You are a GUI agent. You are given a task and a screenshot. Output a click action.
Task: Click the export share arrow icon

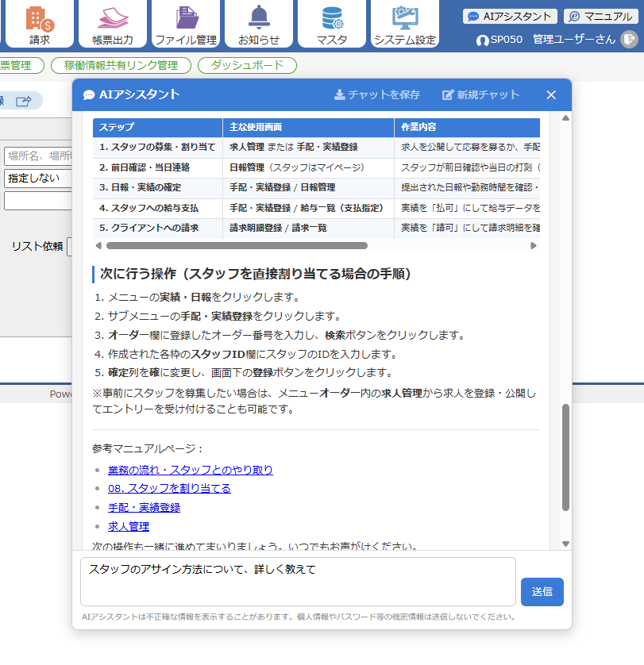(x=24, y=101)
